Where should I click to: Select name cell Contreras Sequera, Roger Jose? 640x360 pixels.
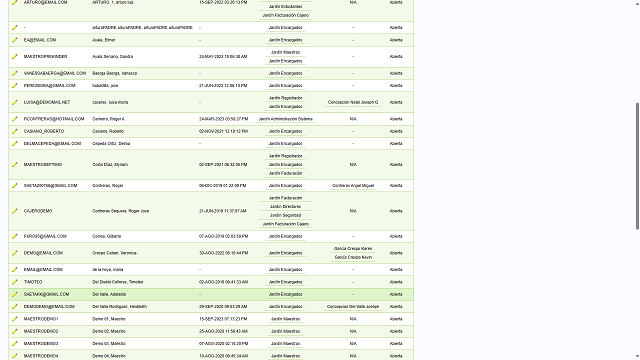pos(120,211)
